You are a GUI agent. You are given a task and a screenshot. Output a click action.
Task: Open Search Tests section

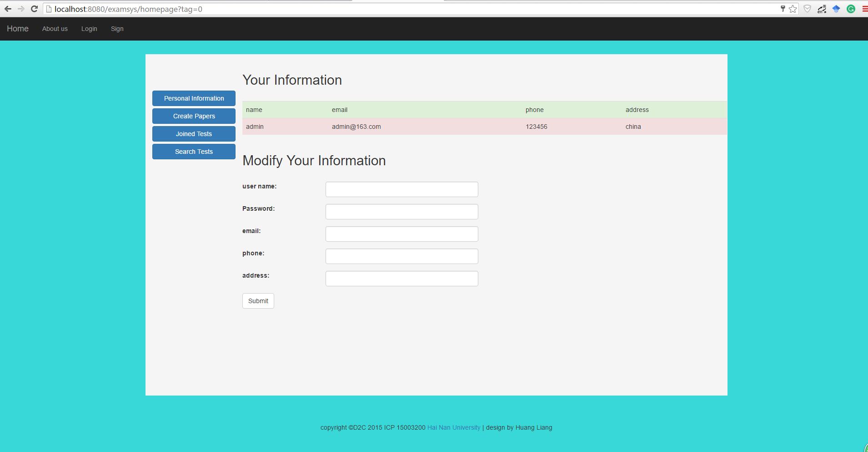pos(194,152)
